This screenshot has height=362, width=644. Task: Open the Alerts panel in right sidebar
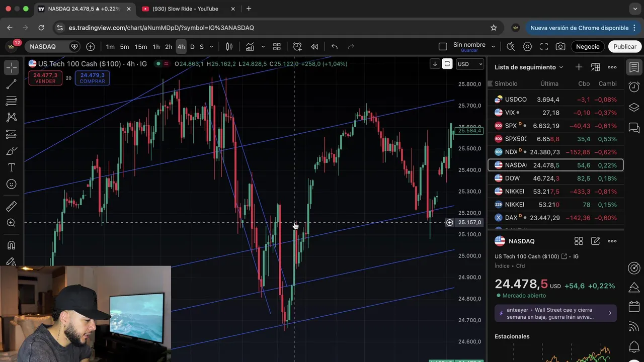click(x=634, y=86)
